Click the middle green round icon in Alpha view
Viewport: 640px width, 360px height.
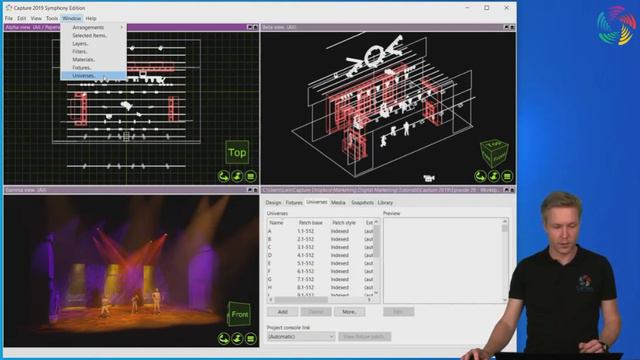click(237, 176)
